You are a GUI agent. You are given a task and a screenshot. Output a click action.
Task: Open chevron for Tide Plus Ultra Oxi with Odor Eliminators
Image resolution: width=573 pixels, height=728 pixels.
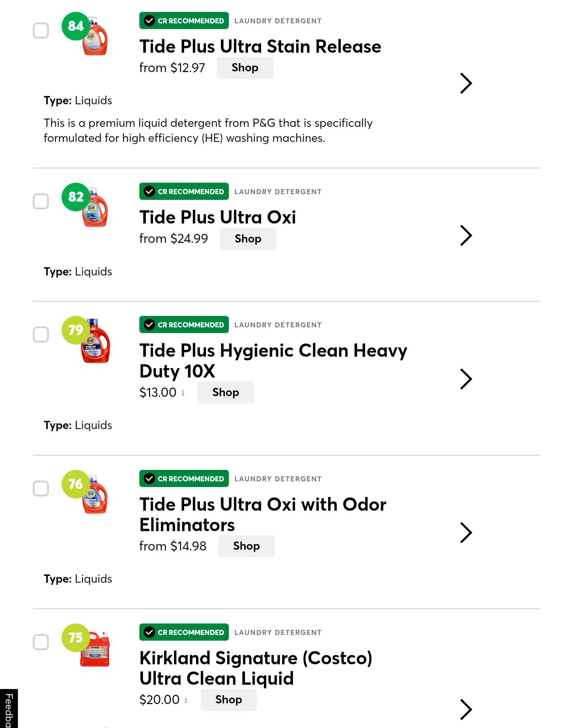(x=466, y=532)
